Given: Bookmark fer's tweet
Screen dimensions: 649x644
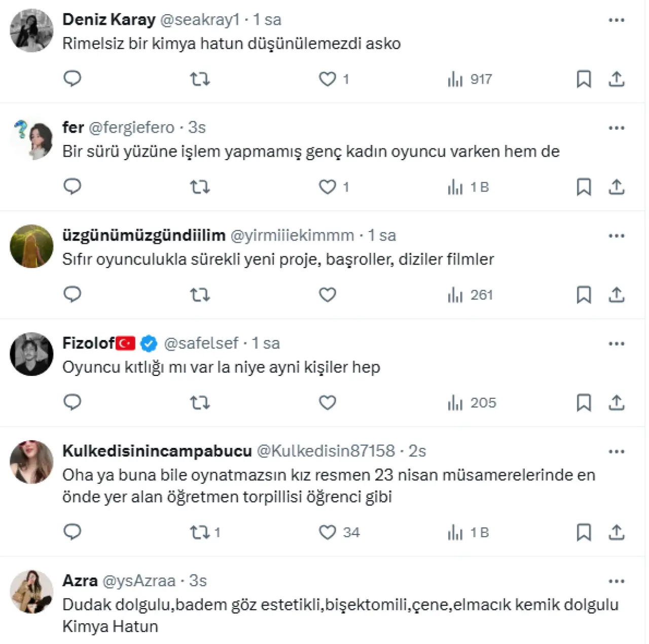Looking at the screenshot, I should pyautogui.click(x=584, y=187).
